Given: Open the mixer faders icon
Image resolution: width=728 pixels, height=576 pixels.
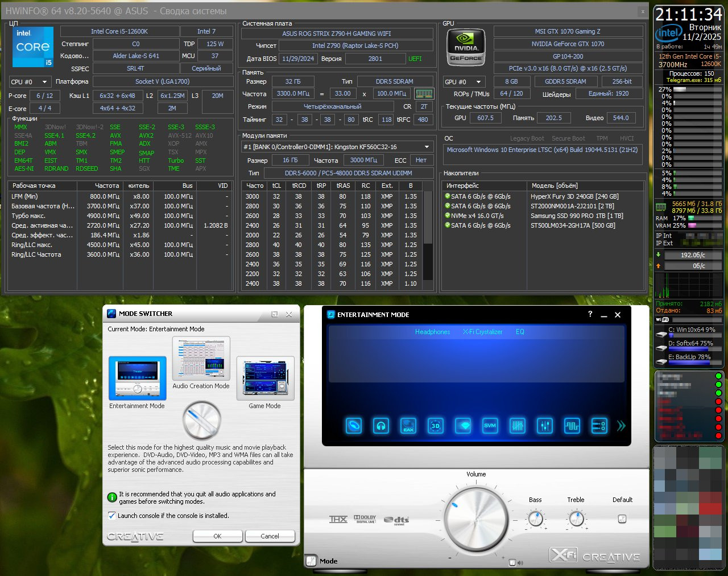Looking at the screenshot, I should 545,425.
